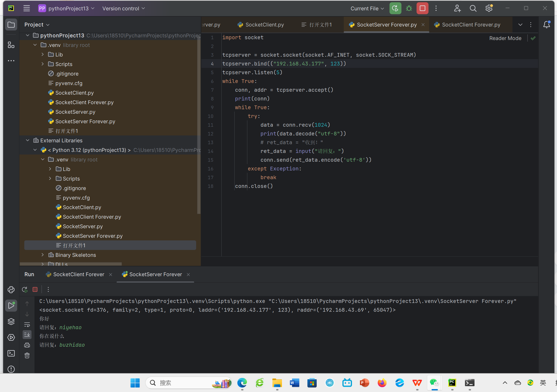This screenshot has height=392, width=557.
Task: Open the Notifications bell
Action: pyautogui.click(x=546, y=25)
